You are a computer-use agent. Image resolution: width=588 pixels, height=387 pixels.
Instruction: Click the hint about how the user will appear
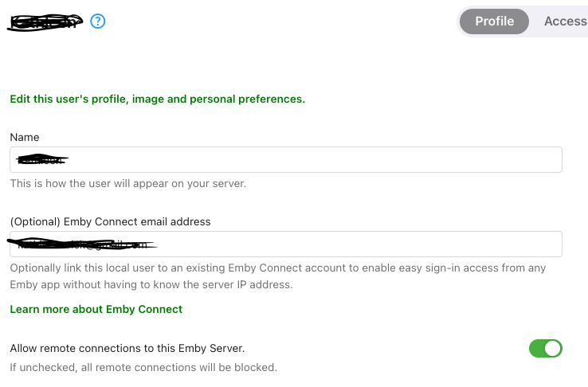(127, 184)
